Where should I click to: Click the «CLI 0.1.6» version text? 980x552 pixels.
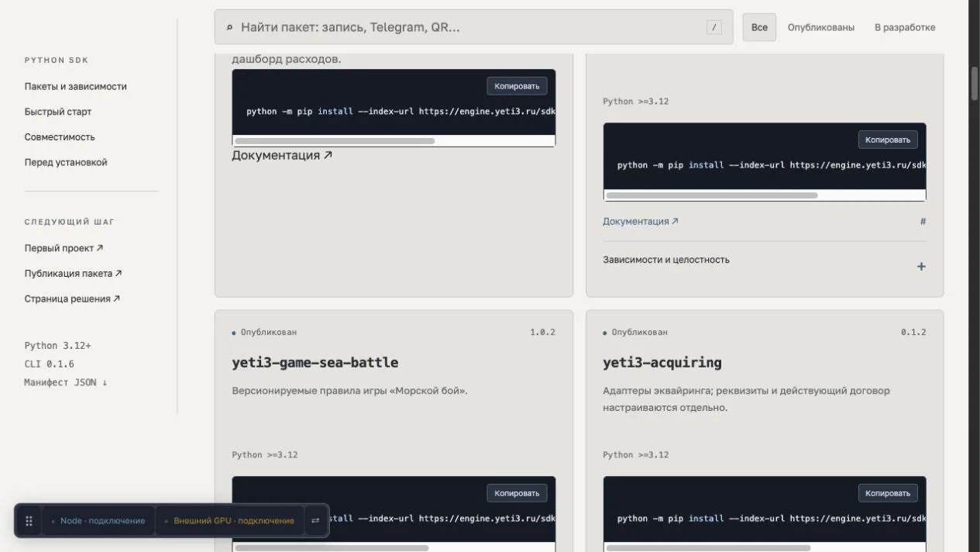(49, 364)
